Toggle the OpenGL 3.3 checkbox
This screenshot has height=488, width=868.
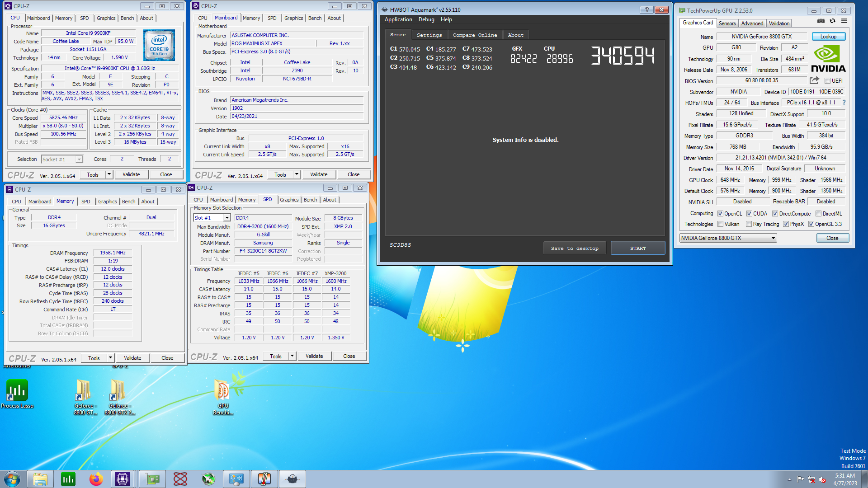tap(811, 224)
